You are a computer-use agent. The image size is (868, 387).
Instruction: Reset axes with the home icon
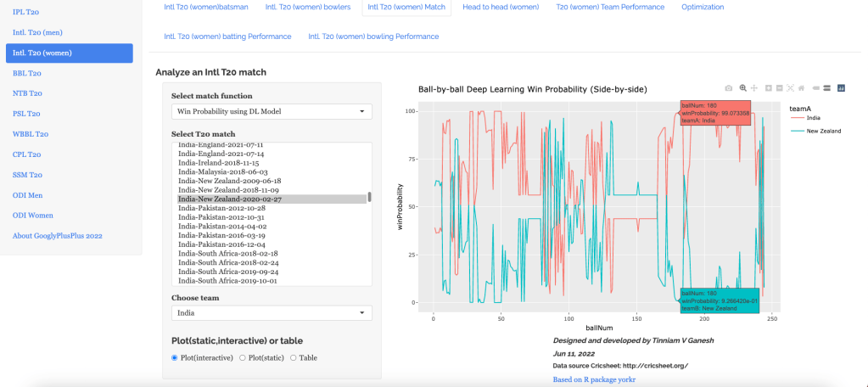(801, 88)
